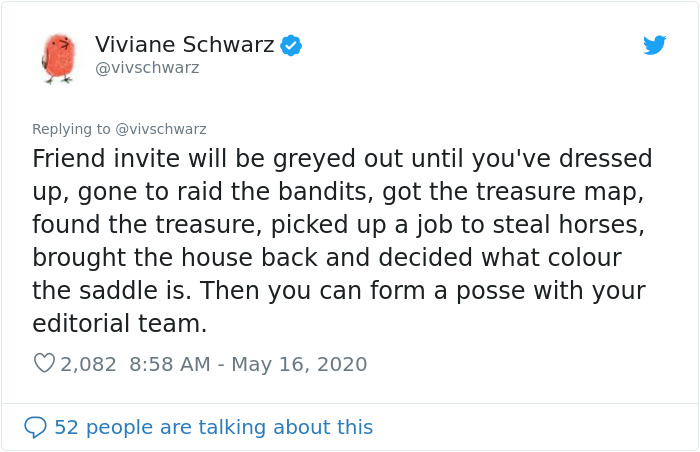The image size is (700, 452).
Task: Open the Viviane Schwarz display name
Action: tap(184, 45)
